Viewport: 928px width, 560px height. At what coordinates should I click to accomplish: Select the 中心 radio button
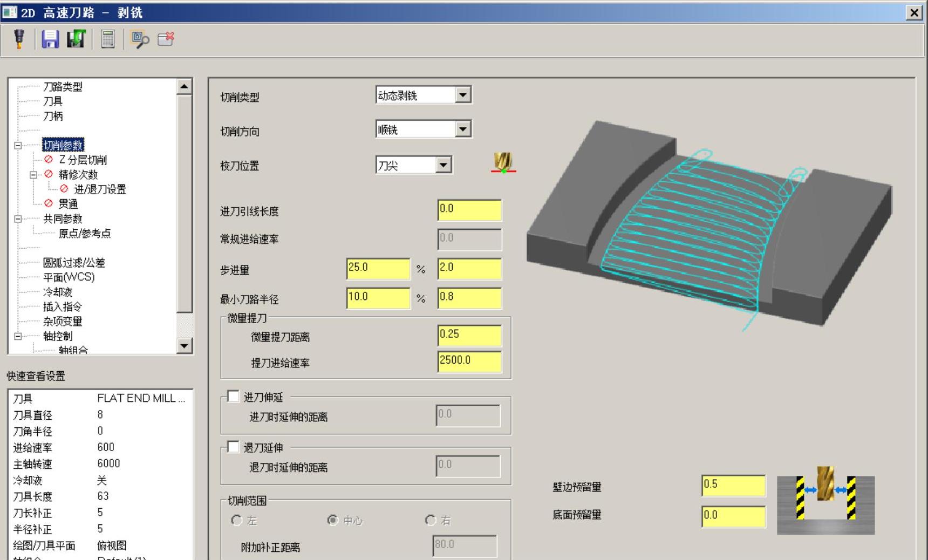click(x=333, y=520)
